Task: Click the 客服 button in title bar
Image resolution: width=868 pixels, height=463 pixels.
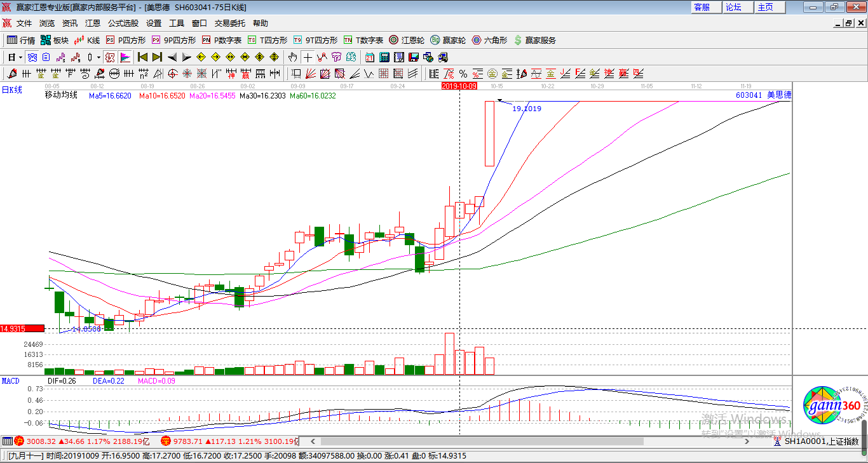Action: click(707, 7)
